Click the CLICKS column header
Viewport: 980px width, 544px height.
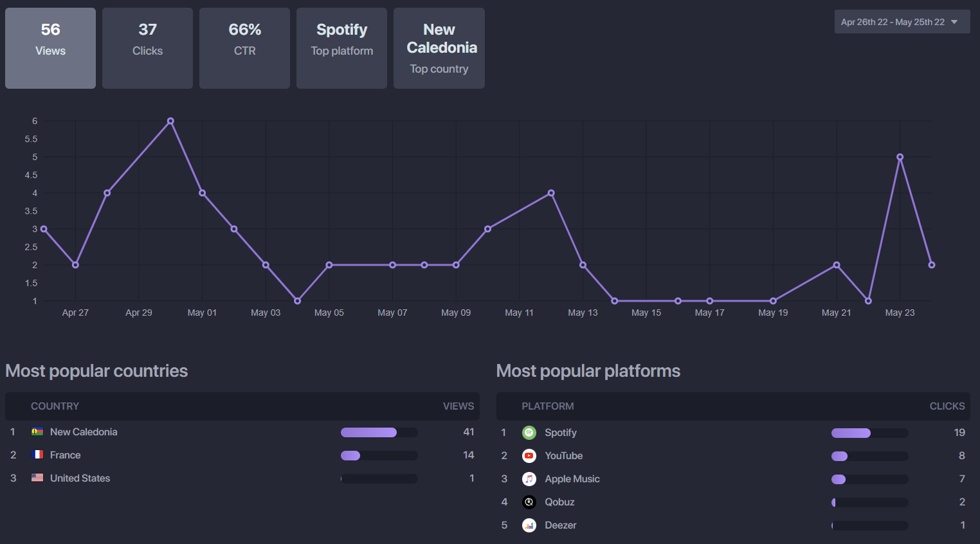click(x=947, y=406)
